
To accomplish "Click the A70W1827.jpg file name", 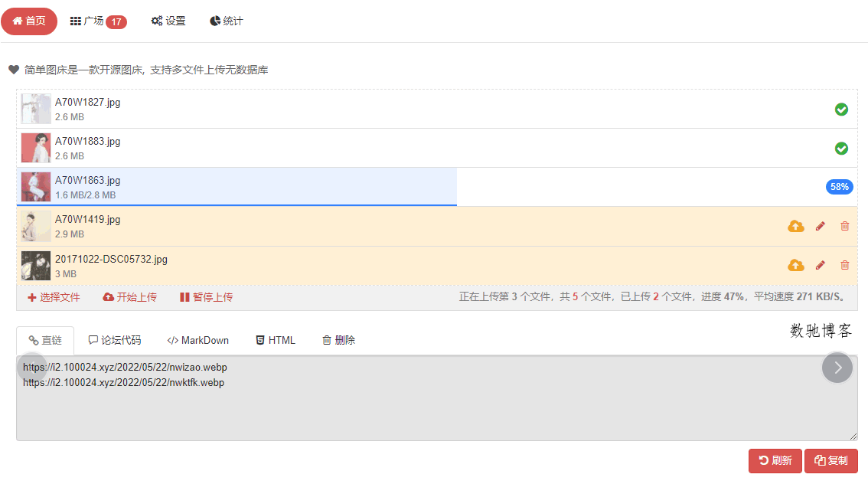I will coord(87,102).
